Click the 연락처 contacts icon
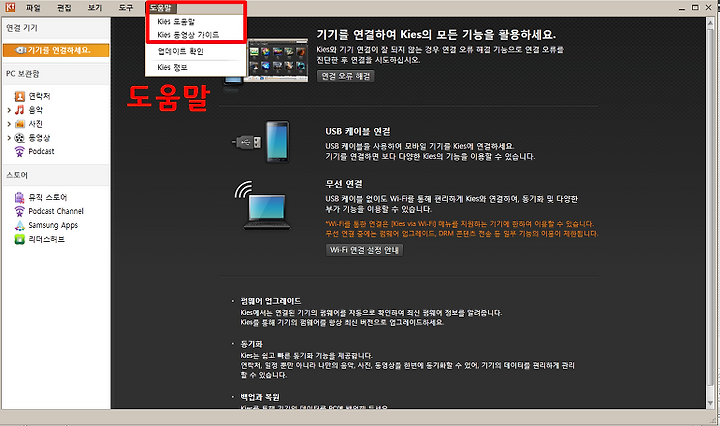 (x=19, y=96)
